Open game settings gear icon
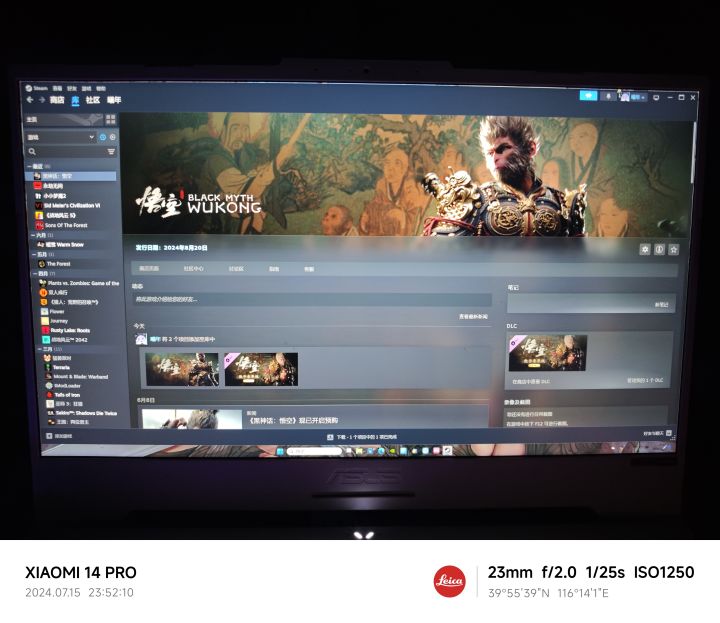This screenshot has height=623, width=720. tap(645, 249)
